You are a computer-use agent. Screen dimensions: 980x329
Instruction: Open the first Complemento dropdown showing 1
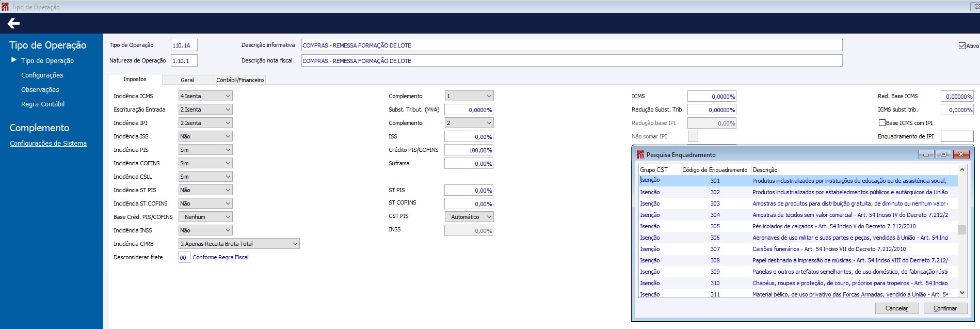click(469, 96)
